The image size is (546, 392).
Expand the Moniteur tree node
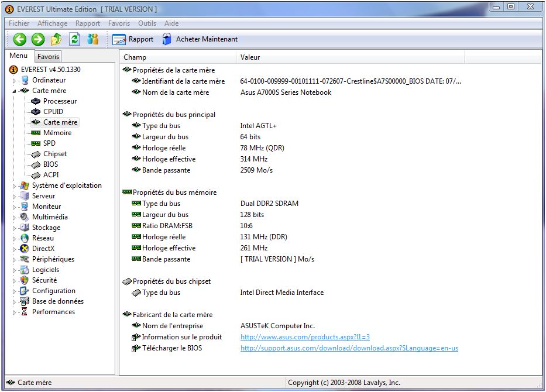[14, 207]
